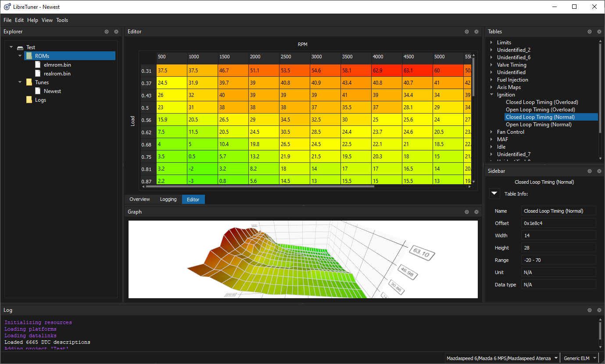Viewport: 605px width, 364px height.
Task: Float the Sidebar panel
Action: pyautogui.click(x=590, y=171)
